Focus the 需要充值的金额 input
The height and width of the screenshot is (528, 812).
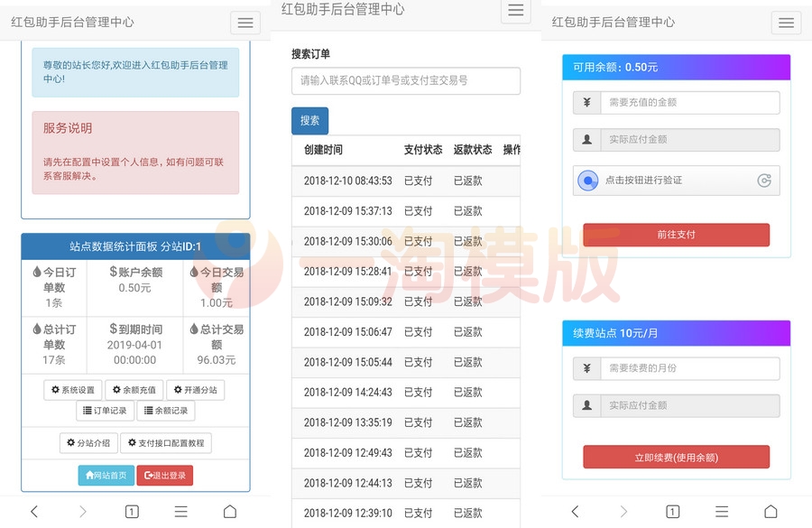click(690, 103)
